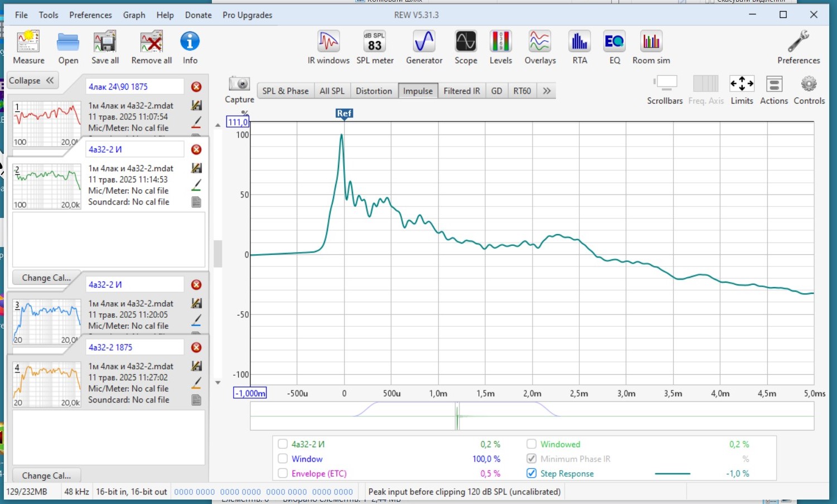Open a measurement file with Open icon

68,47
